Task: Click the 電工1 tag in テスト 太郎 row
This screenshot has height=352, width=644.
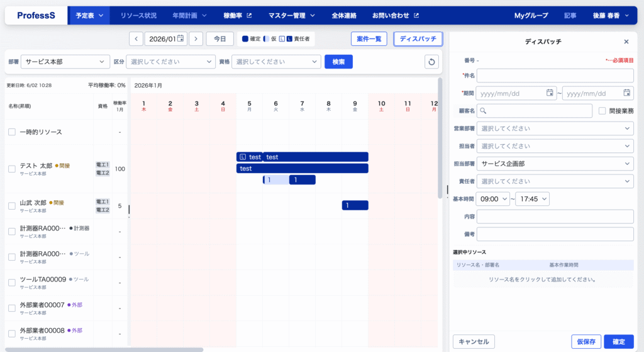Action: [103, 165]
